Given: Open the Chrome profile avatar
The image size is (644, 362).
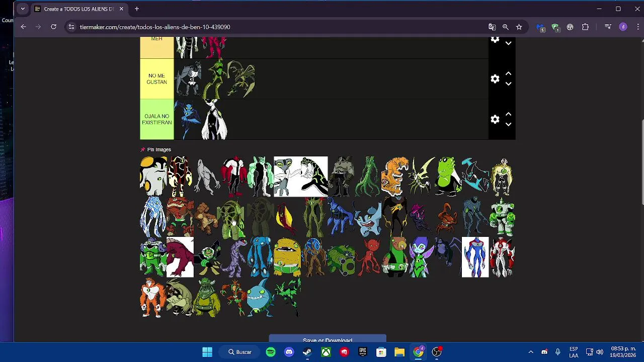Looking at the screenshot, I should pyautogui.click(x=623, y=27).
